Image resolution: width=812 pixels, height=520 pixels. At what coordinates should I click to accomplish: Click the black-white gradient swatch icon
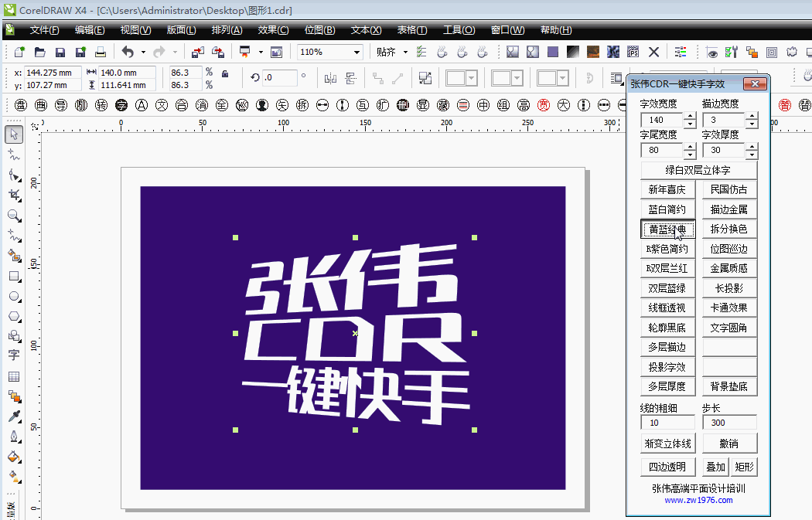tap(573, 52)
